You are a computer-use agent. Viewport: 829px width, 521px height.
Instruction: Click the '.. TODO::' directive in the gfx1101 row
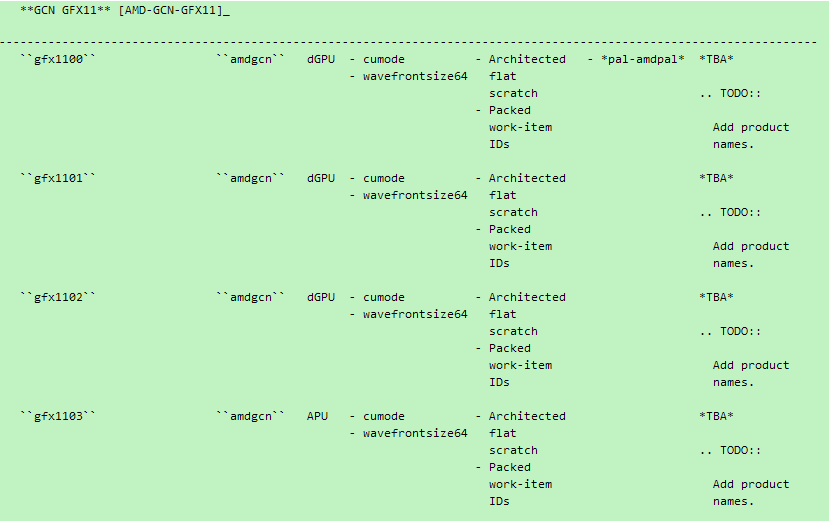[730, 212]
